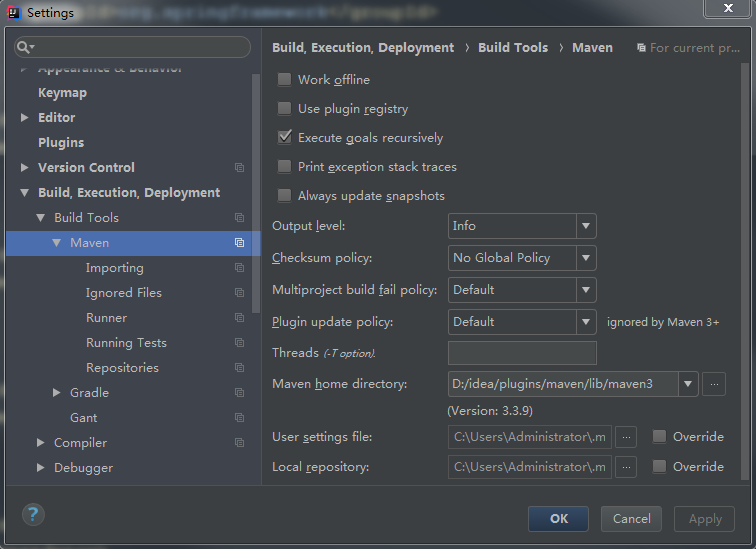This screenshot has height=549, width=756.
Task: Check Override for Local repository
Action: 659,467
